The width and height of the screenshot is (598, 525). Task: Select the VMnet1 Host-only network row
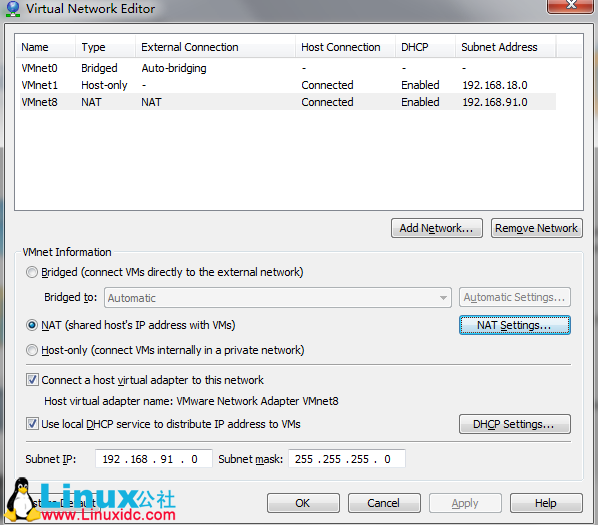pyautogui.click(x=288, y=85)
